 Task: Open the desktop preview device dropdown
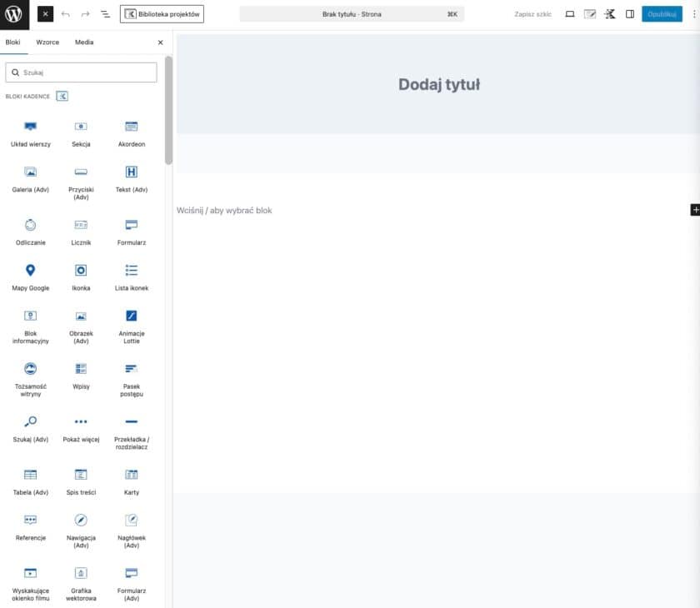coord(570,14)
